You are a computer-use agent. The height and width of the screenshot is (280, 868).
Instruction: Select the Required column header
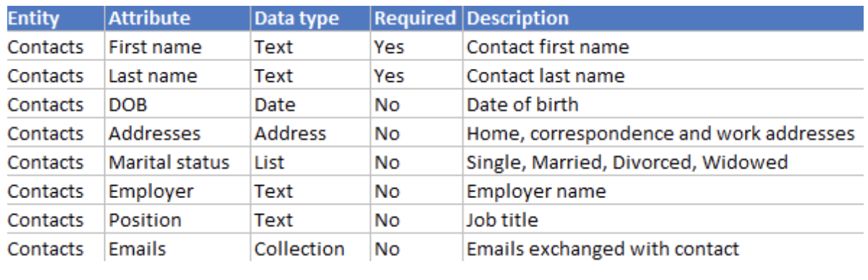click(x=417, y=19)
